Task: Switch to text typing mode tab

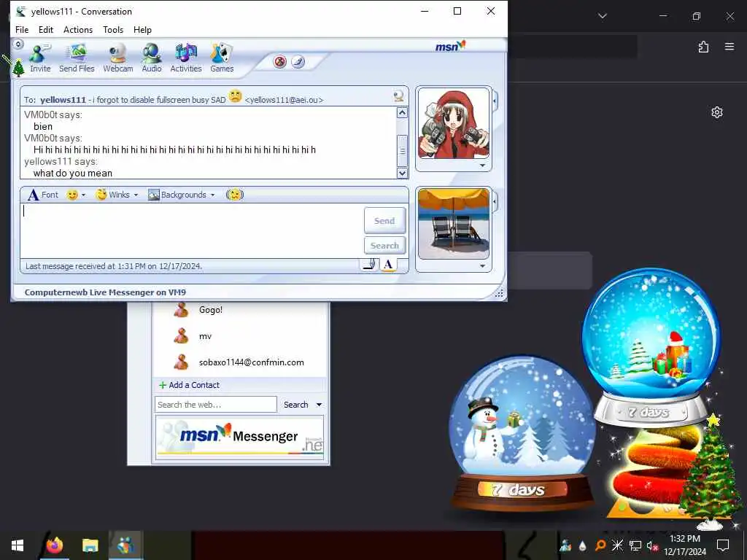Action: [388, 264]
